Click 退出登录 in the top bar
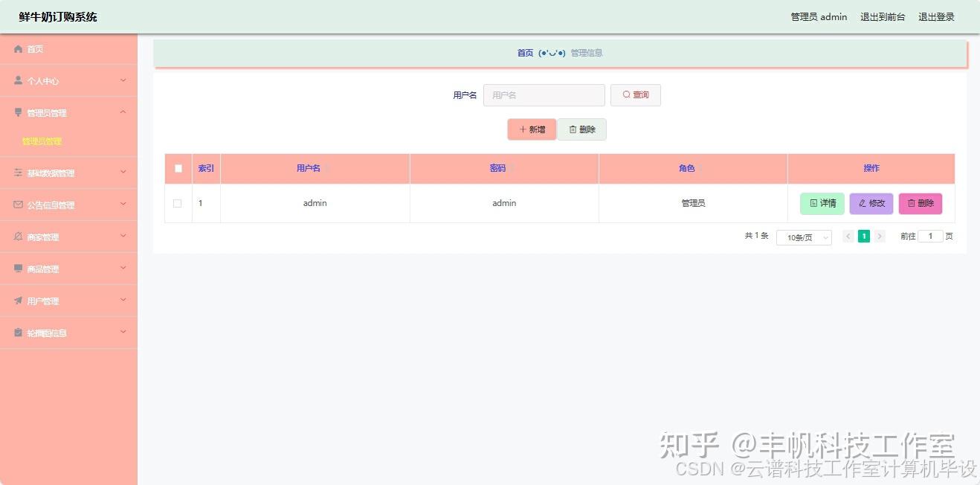This screenshot has width=980, height=485. (x=936, y=16)
